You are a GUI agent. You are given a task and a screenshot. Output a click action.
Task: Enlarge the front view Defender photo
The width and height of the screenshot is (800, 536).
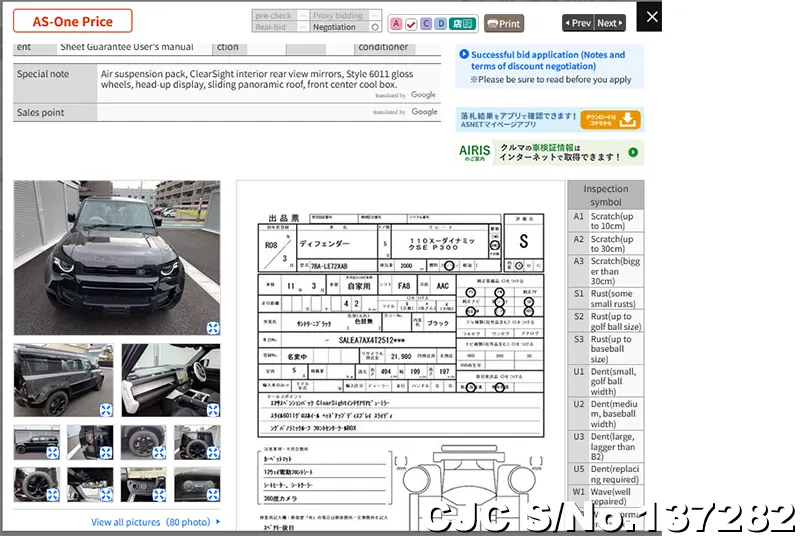[x=213, y=328]
